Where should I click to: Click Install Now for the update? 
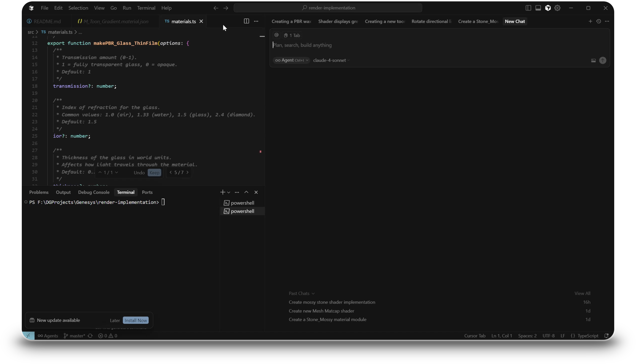tap(135, 320)
